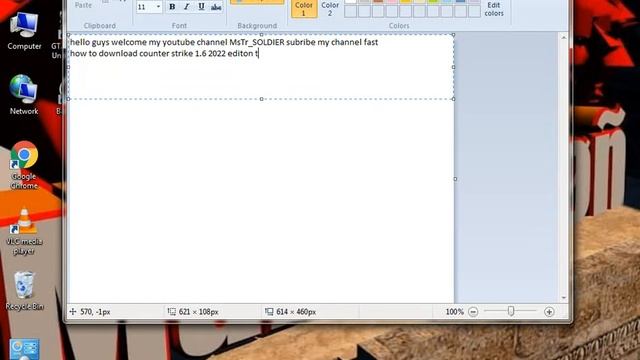Select Color 1 foreground button

point(304,9)
